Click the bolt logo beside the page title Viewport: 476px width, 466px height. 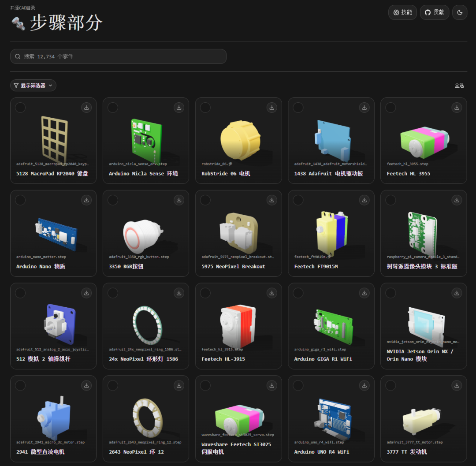coord(18,23)
